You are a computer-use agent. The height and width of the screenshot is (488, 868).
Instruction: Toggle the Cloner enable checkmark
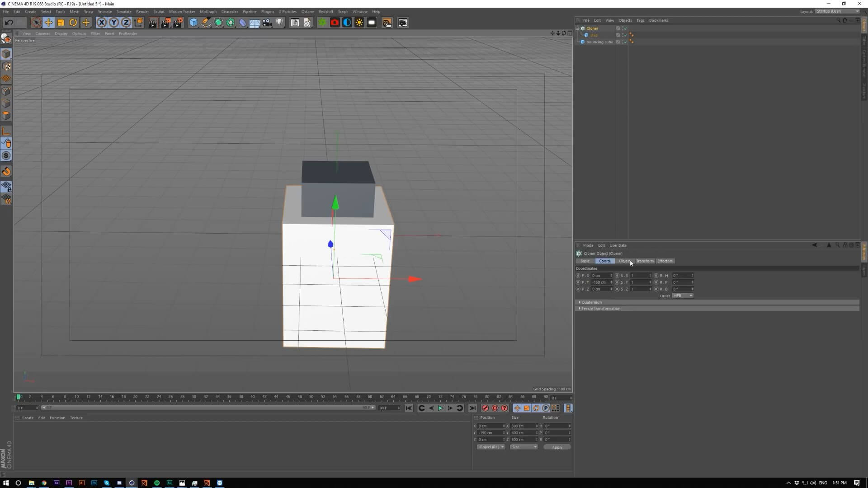click(x=625, y=28)
